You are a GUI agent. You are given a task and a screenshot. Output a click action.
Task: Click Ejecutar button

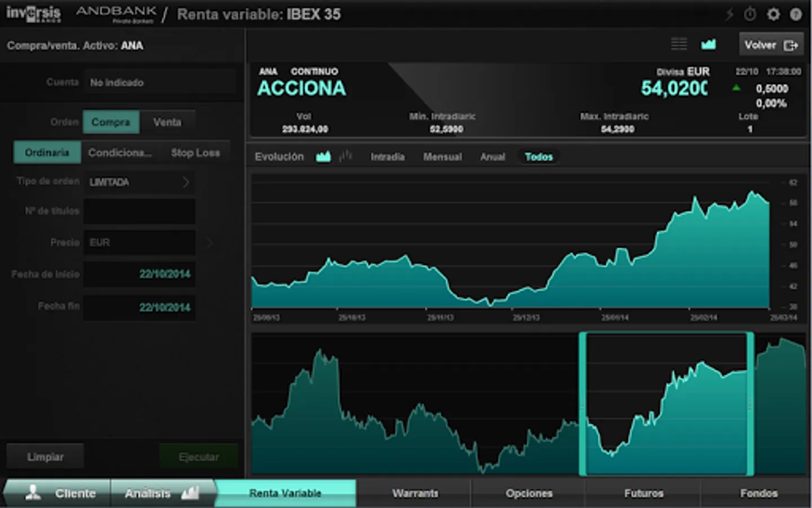pos(198,457)
